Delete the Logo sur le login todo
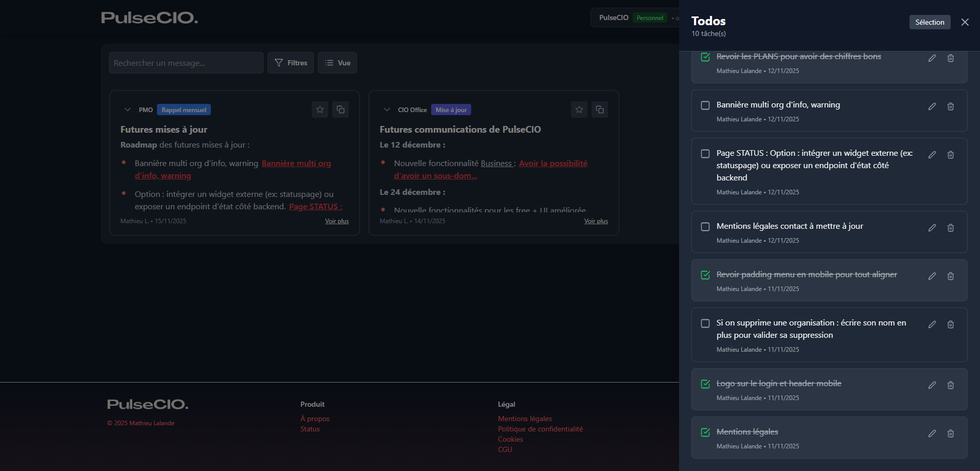 [951, 385]
